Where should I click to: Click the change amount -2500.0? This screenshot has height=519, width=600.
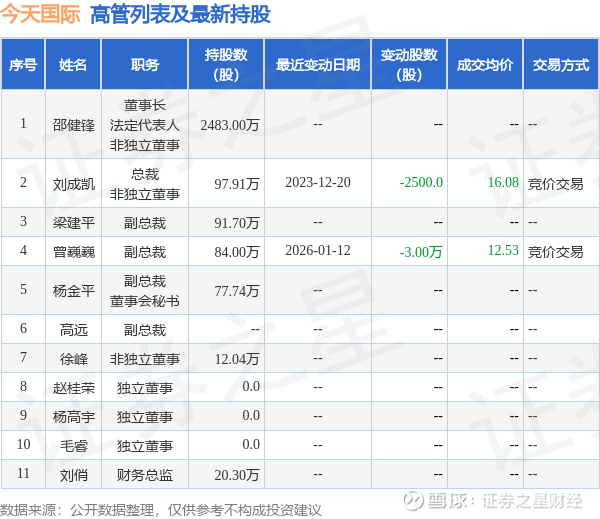[421, 182]
